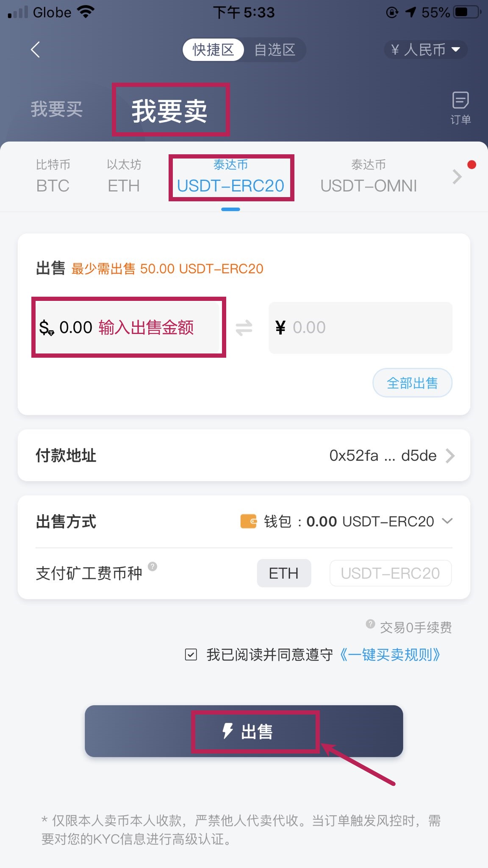488x868 pixels.
Task: Select the USDT-OMNI coin tab
Action: pyautogui.click(x=369, y=177)
